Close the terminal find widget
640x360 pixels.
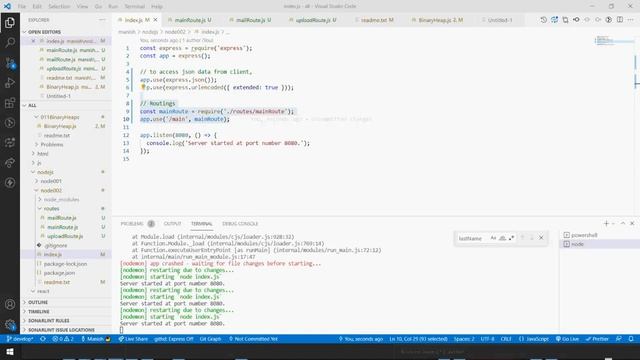coord(541,238)
